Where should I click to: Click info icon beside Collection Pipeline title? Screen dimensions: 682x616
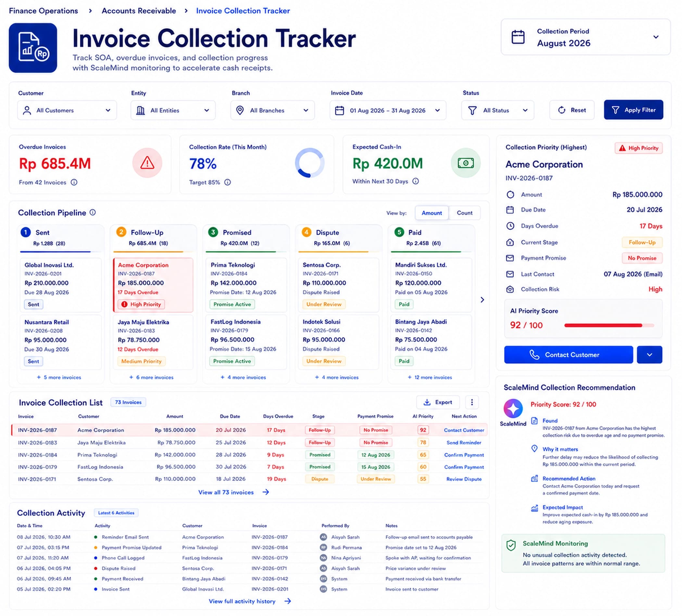click(x=93, y=212)
